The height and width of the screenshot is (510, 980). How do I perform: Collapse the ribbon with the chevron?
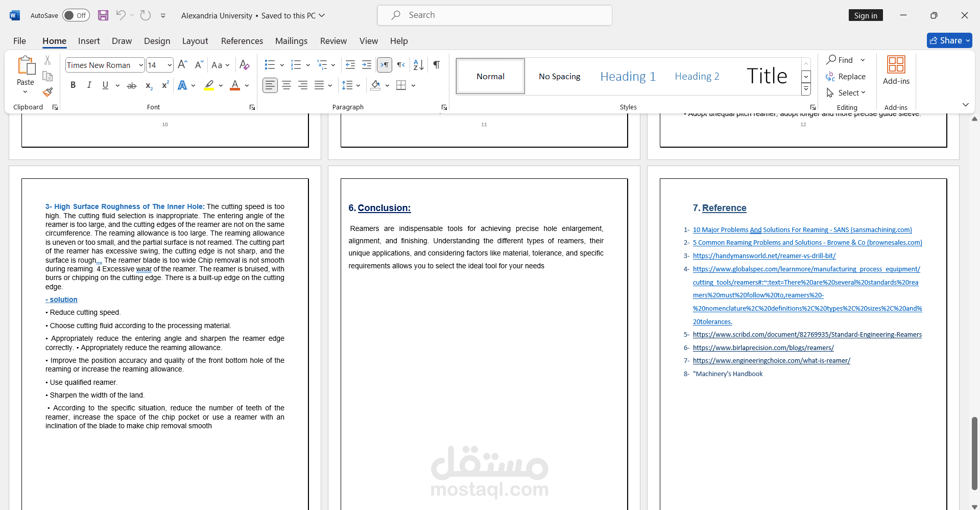coord(965,105)
